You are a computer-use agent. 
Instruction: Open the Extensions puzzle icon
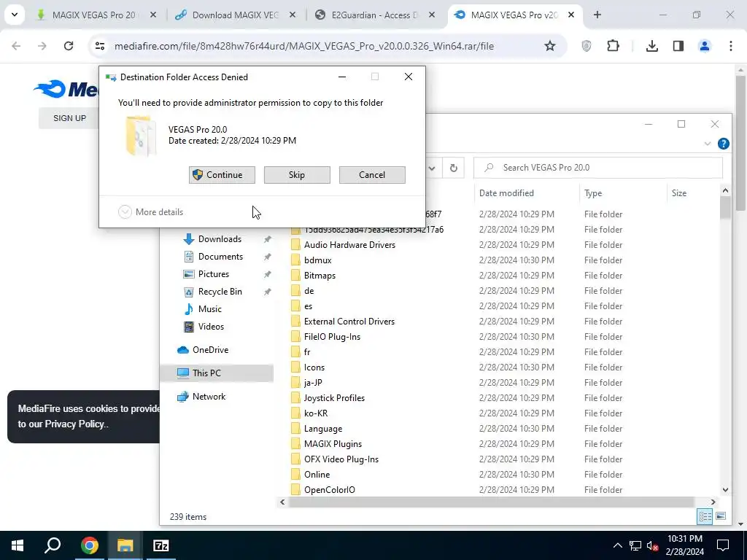(613, 46)
